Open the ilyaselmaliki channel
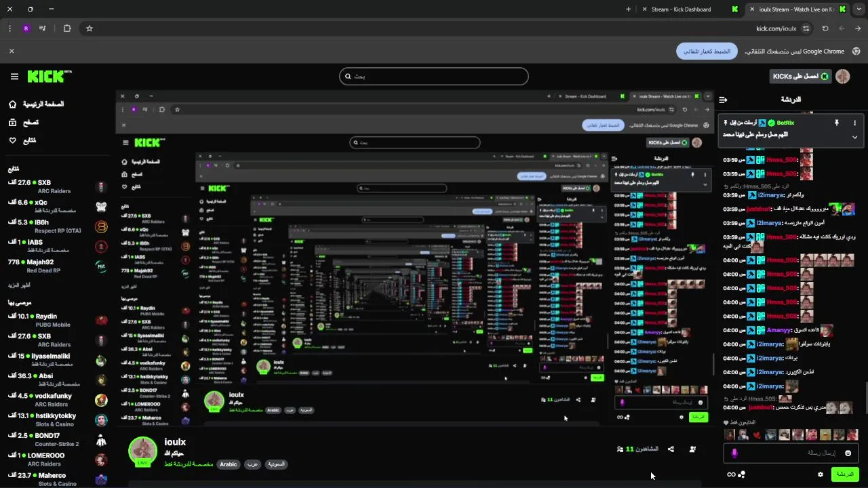 click(58, 360)
